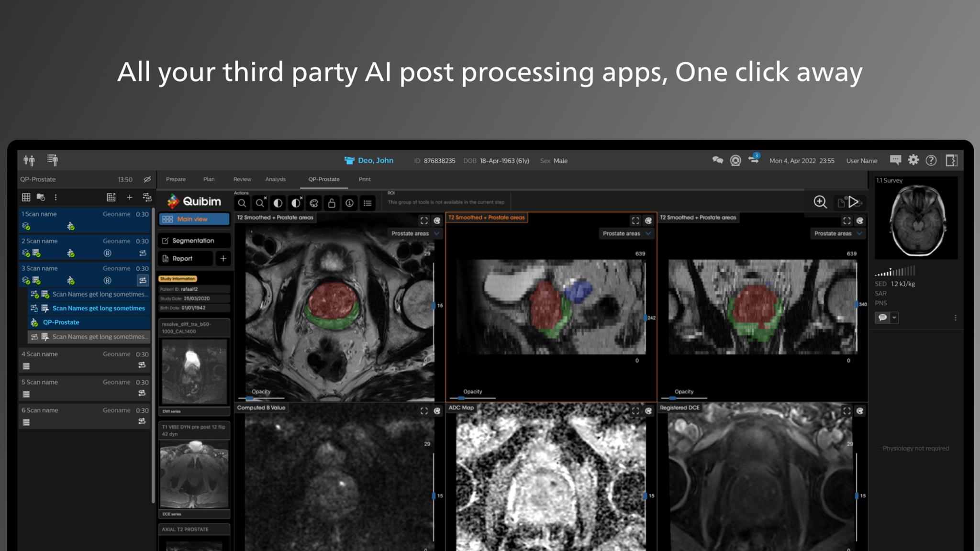Switch the scan list to grid view

pos(26,197)
